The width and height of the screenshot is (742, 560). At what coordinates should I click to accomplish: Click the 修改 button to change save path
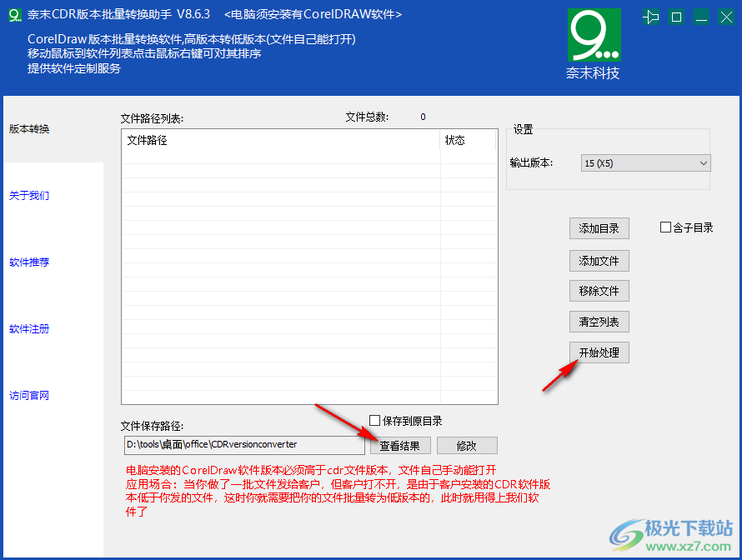(x=467, y=445)
